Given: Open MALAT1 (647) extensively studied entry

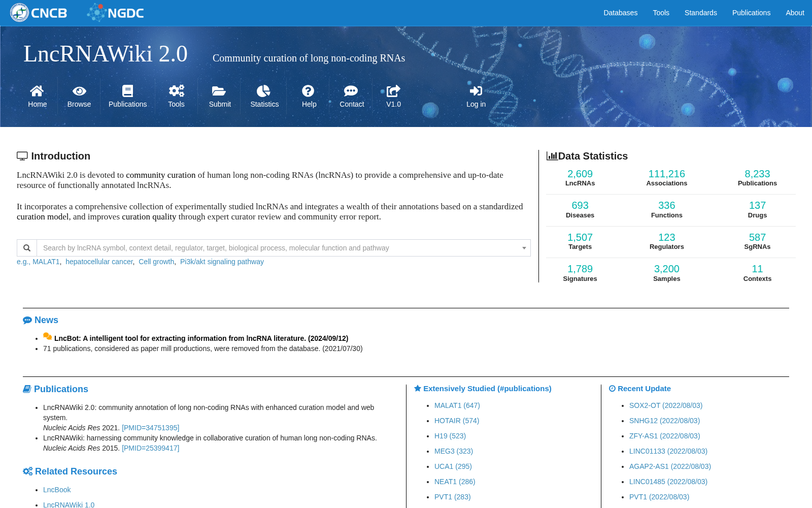Looking at the screenshot, I should 457,405.
